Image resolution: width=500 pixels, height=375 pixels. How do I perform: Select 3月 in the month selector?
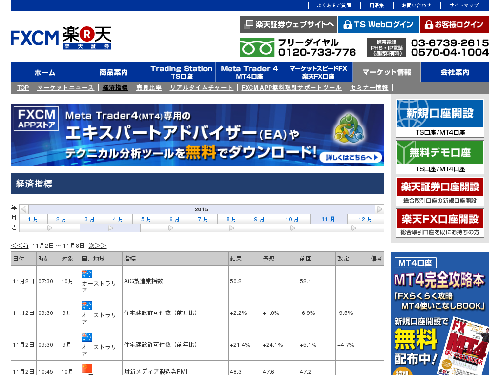pos(89,219)
